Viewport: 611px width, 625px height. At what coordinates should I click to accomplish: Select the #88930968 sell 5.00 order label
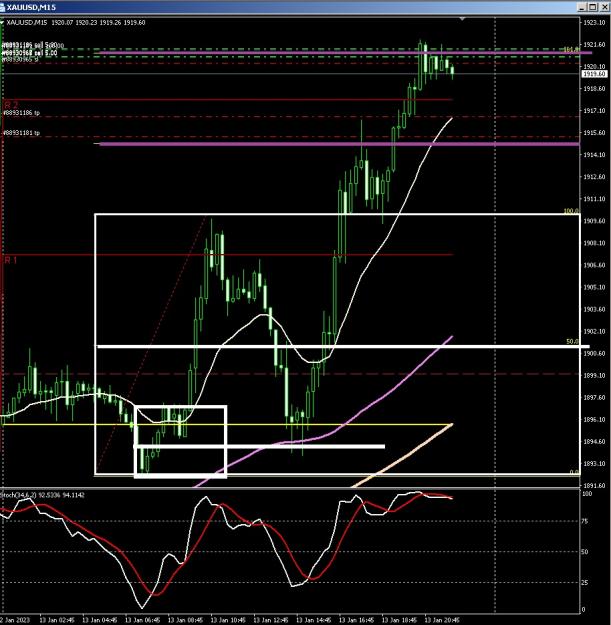tap(30, 53)
